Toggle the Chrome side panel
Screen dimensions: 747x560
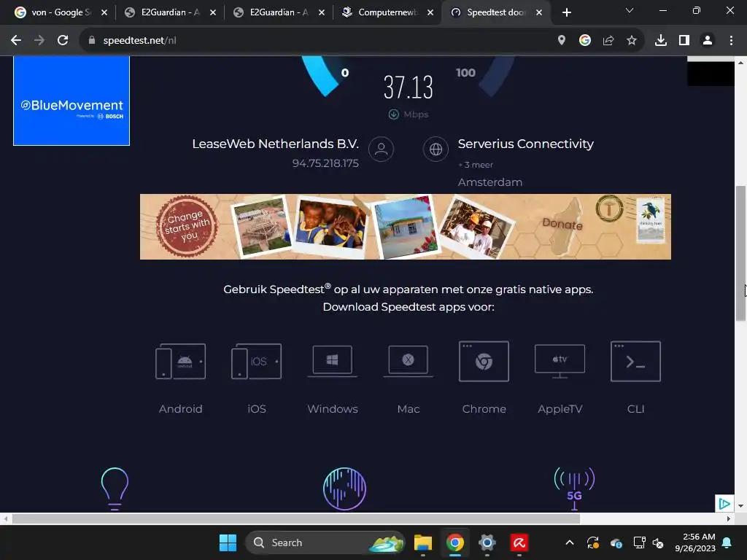click(x=684, y=41)
